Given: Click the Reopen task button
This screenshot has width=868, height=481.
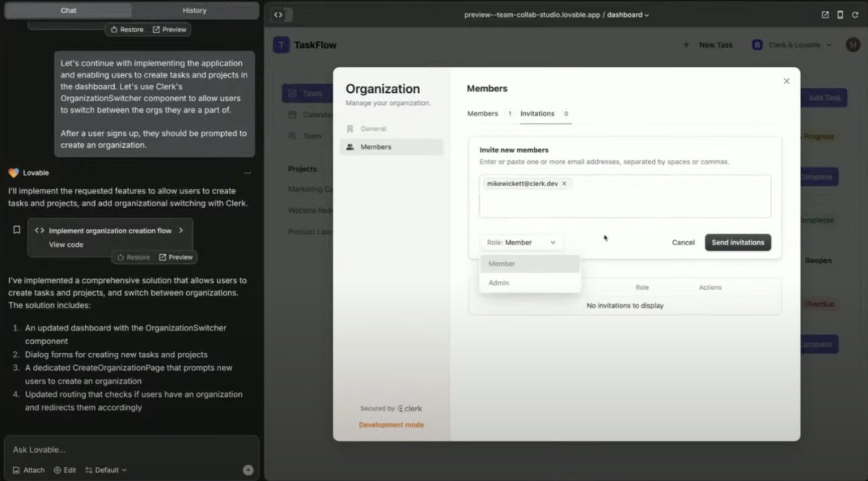Looking at the screenshot, I should (818, 261).
